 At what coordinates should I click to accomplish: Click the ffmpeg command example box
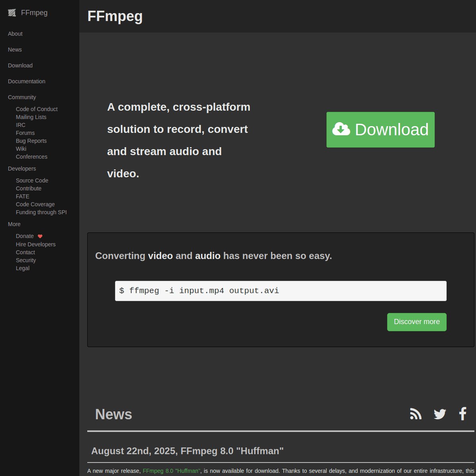[x=281, y=291]
